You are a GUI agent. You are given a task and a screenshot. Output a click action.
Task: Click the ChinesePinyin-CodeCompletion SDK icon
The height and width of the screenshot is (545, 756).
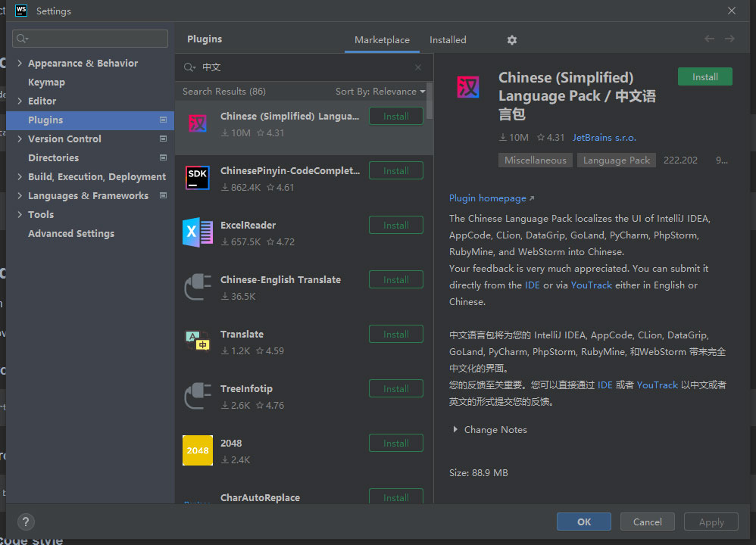197,178
